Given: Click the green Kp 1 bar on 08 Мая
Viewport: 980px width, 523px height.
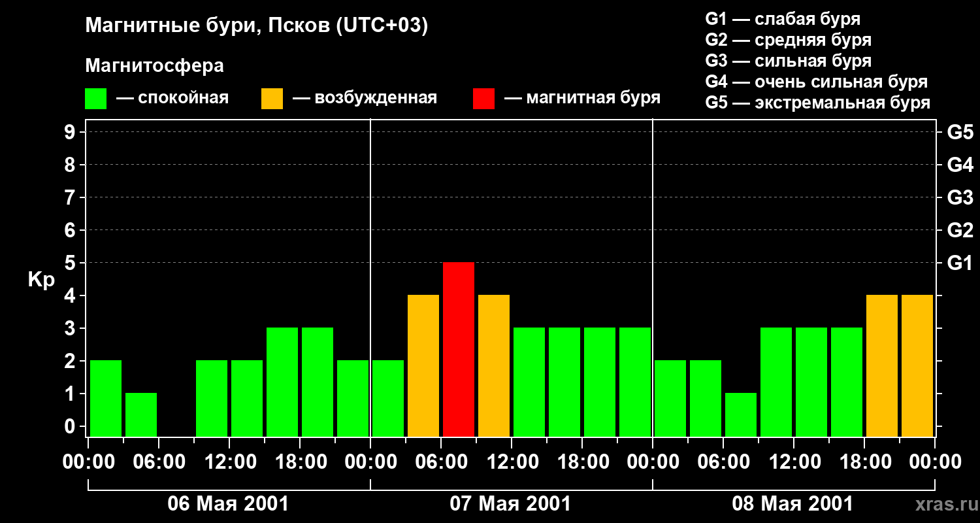Looking at the screenshot, I should pyautogui.click(x=741, y=414).
